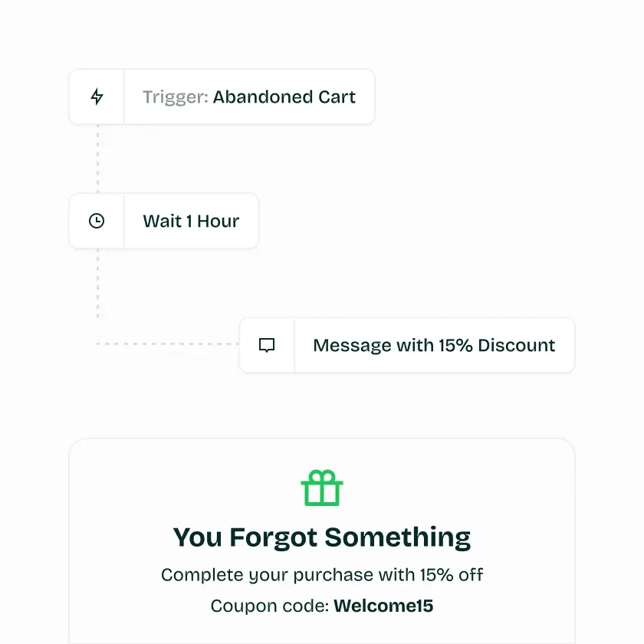Select the "Abandoned Cart" trigger value
Viewport: 644px width, 644px height.
[x=284, y=97]
